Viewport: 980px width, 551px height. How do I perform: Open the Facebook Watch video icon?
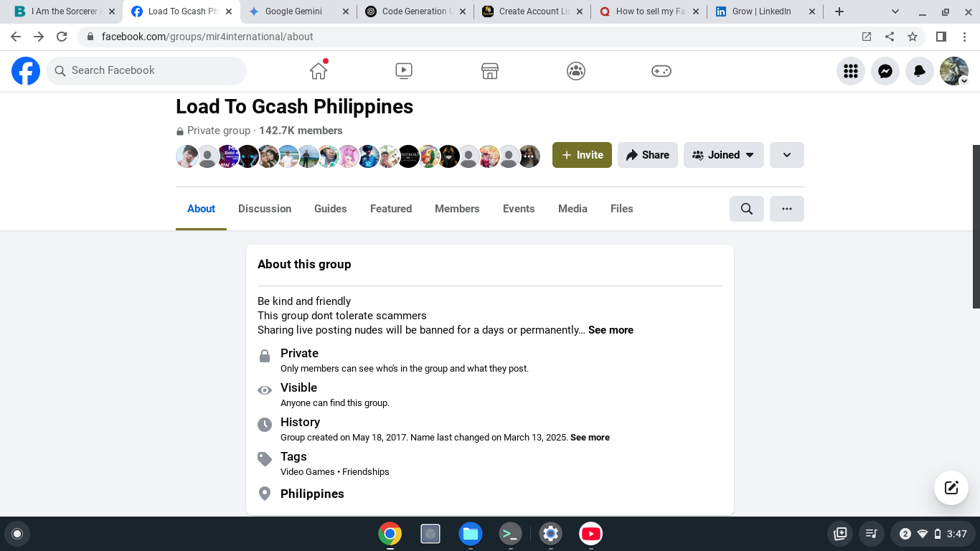[x=404, y=70]
